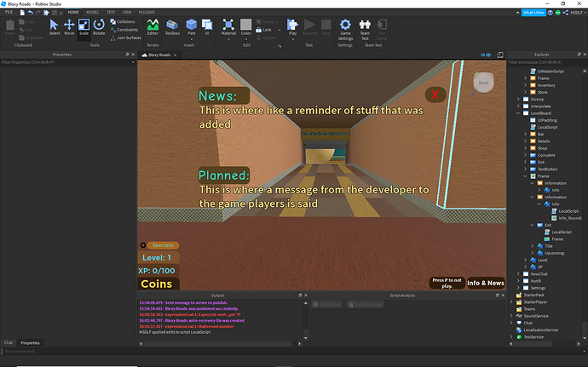Expand the GiveUp node
588x367 pixels.
[x=518, y=100]
